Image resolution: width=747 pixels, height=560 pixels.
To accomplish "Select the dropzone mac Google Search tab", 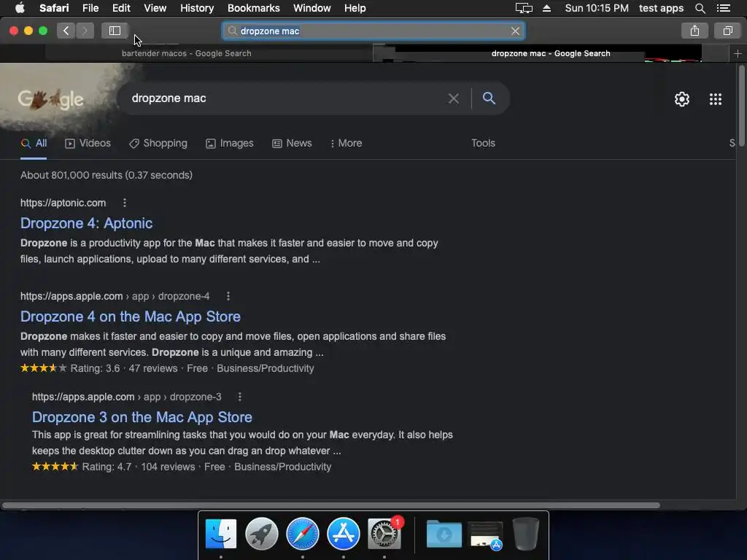I will click(x=551, y=53).
